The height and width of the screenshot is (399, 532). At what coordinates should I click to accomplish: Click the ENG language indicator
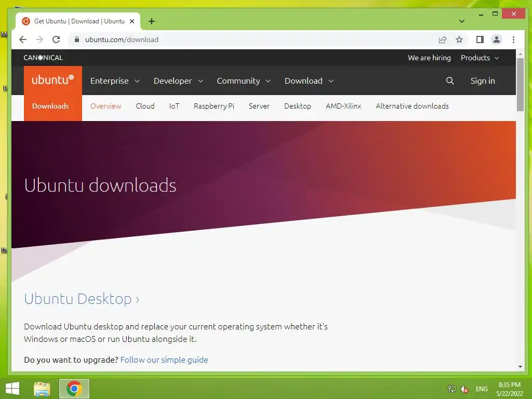coord(482,389)
